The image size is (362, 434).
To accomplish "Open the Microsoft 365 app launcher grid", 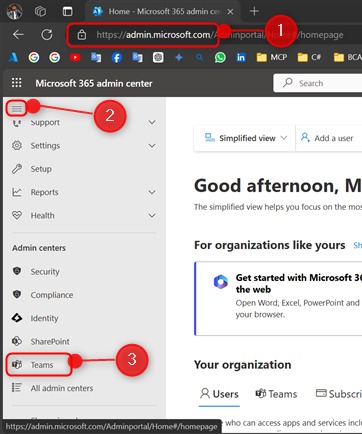I will (x=16, y=83).
